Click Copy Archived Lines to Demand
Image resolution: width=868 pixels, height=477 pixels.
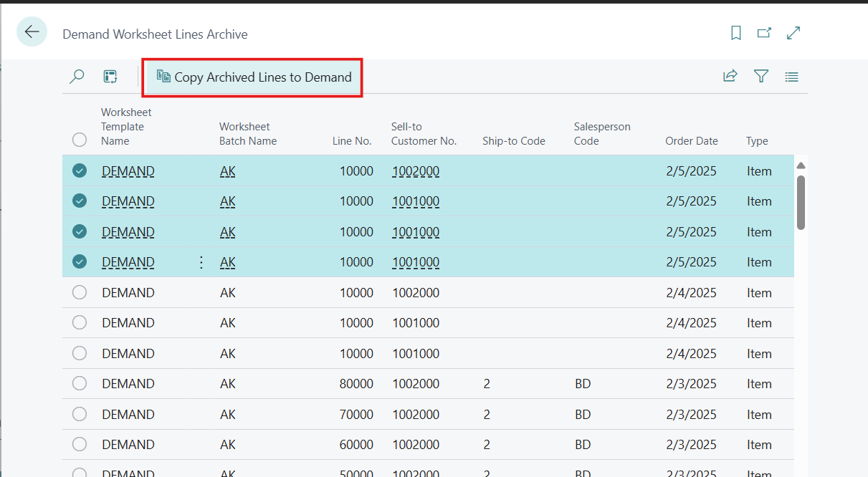[x=254, y=77]
